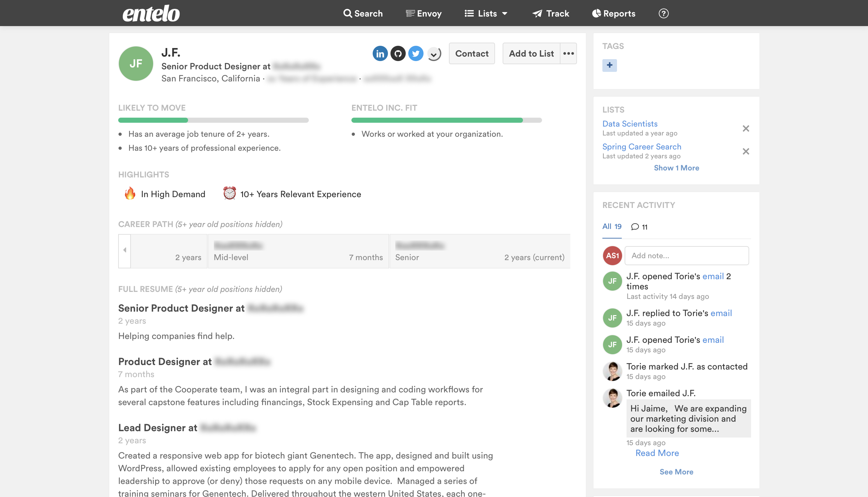Open Reports from the top navigation
Viewport: 868px width, 497px height.
point(614,14)
